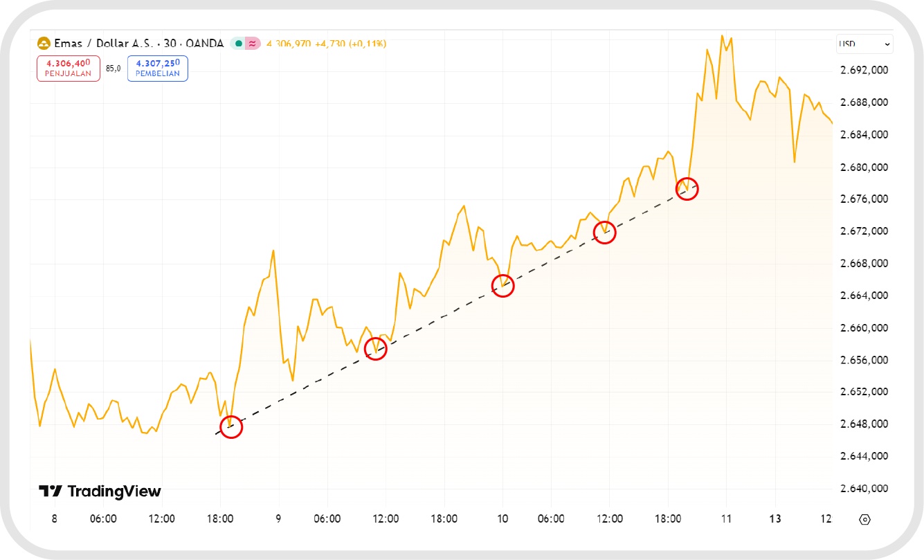
Task: Click the bold 13 date label
Action: [x=775, y=519]
